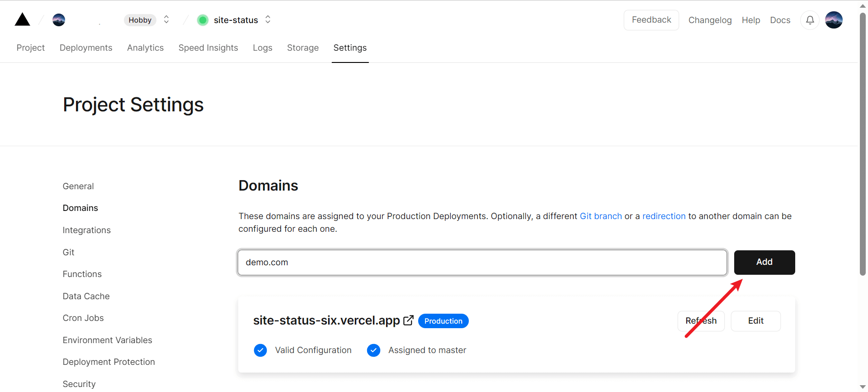
Task: Focus the domain name input field
Action: 482,263
